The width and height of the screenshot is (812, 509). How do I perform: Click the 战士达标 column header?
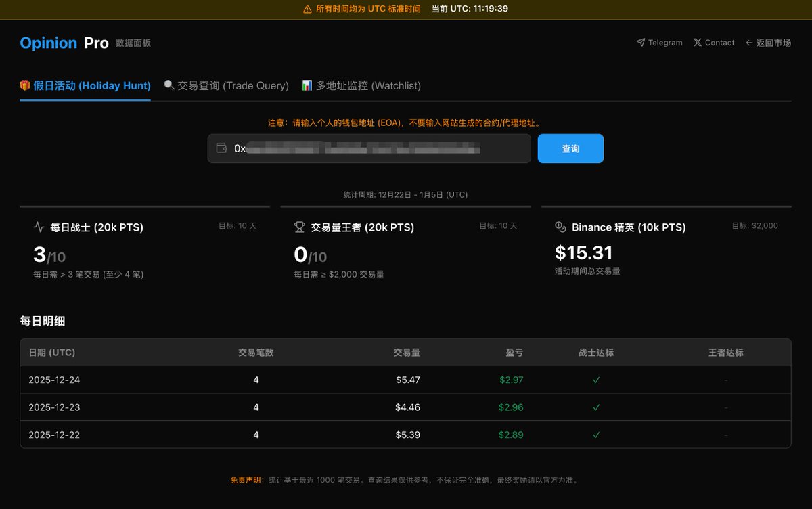[x=596, y=353]
